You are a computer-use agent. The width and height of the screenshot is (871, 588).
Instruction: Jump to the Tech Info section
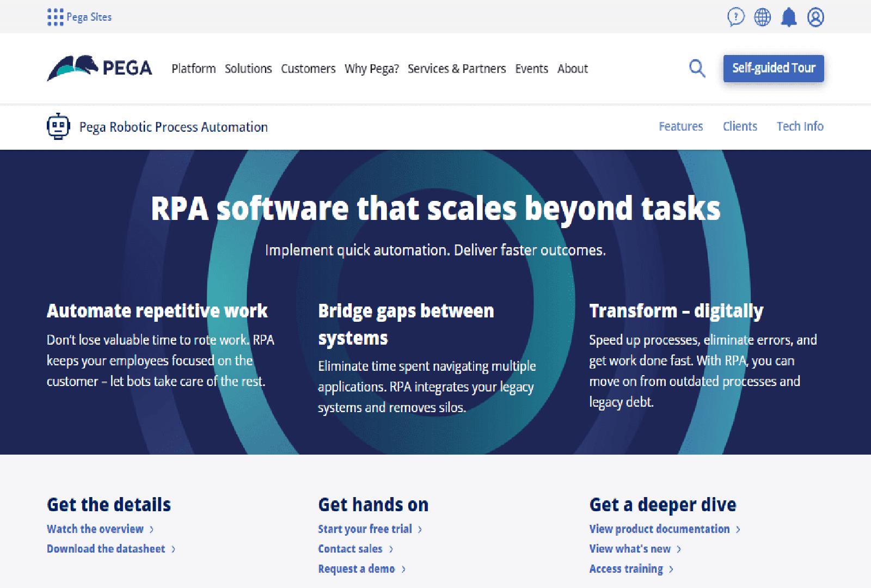tap(800, 126)
